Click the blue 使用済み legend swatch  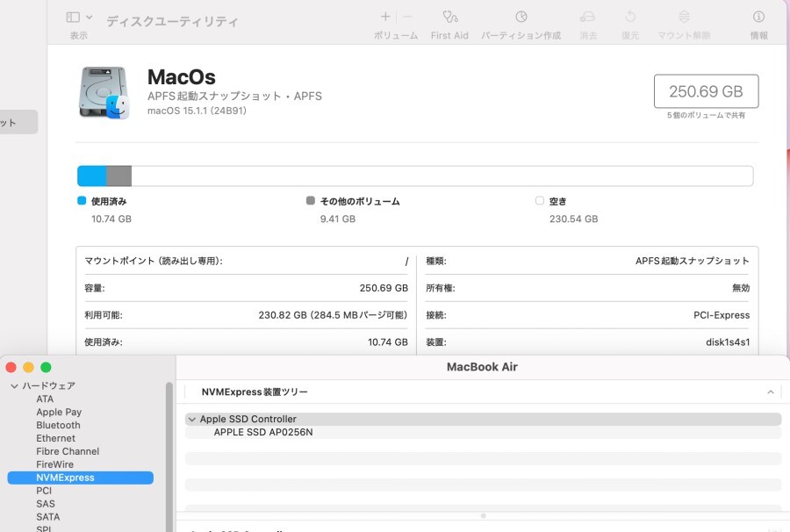pos(82,200)
